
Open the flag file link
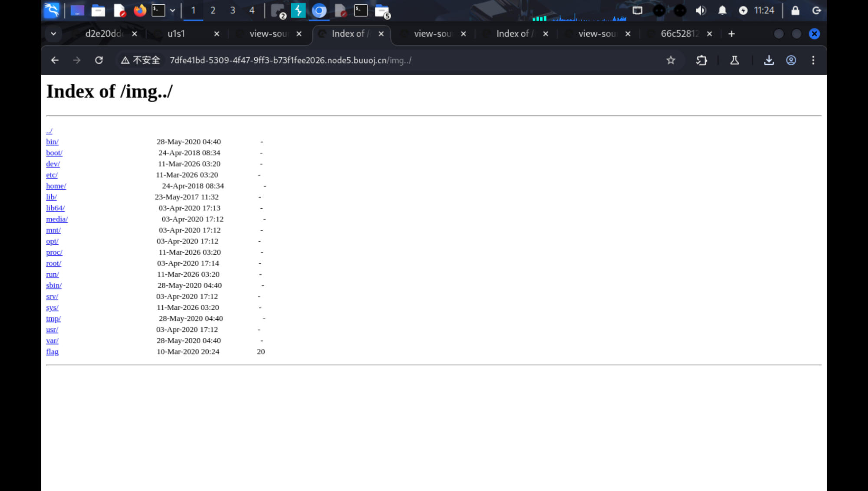point(52,352)
